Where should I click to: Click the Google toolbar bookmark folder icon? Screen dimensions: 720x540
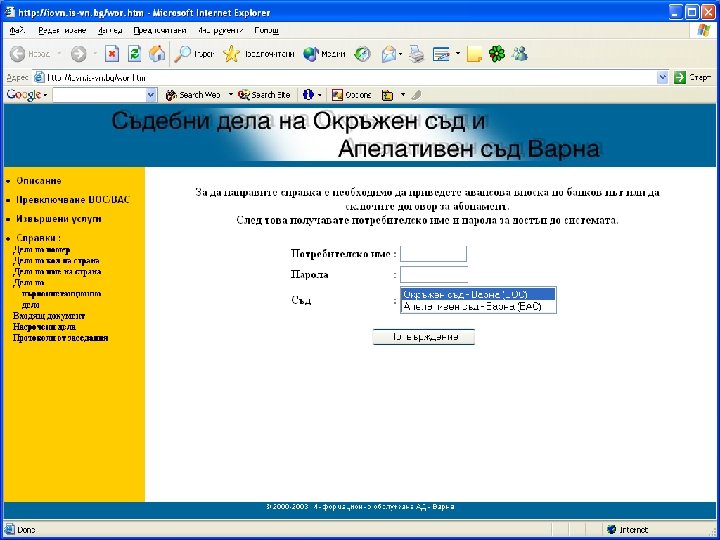[388, 95]
